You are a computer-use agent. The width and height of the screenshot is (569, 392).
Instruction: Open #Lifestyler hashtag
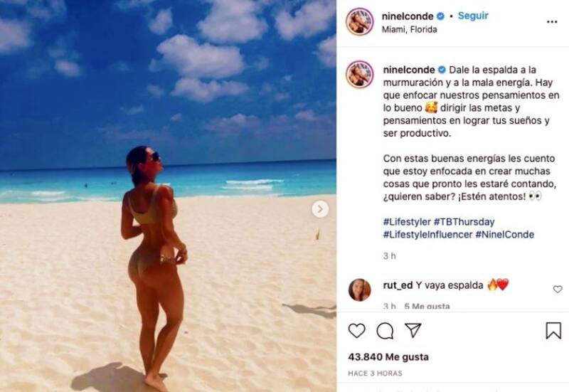point(407,222)
